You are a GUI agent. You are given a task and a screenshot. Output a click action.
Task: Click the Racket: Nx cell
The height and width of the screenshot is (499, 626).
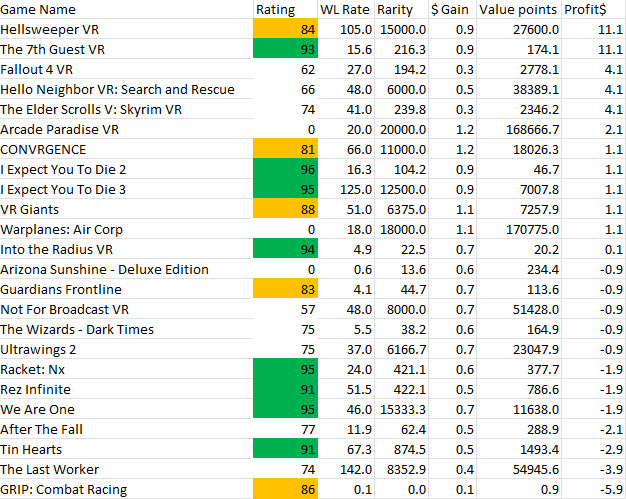126,369
